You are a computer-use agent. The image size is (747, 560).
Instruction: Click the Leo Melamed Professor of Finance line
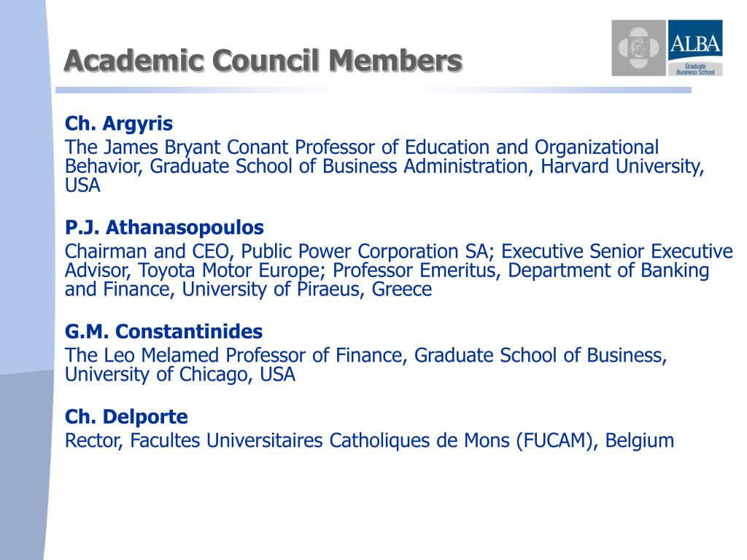[366, 355]
